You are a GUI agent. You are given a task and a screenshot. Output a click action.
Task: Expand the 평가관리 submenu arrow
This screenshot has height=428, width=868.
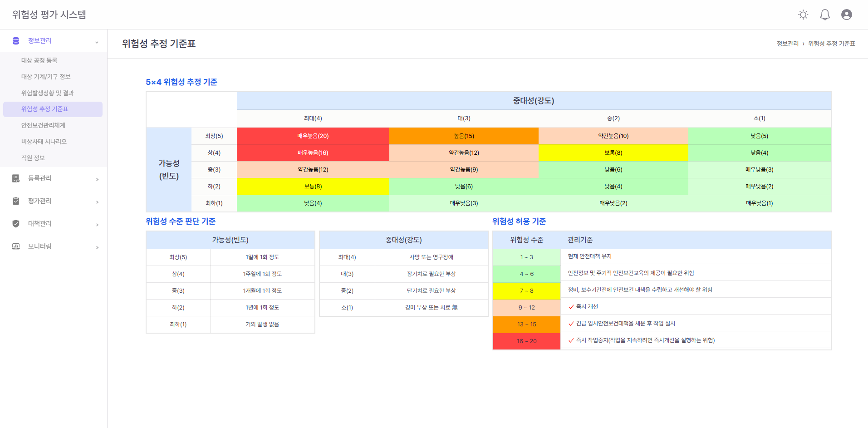[97, 202]
